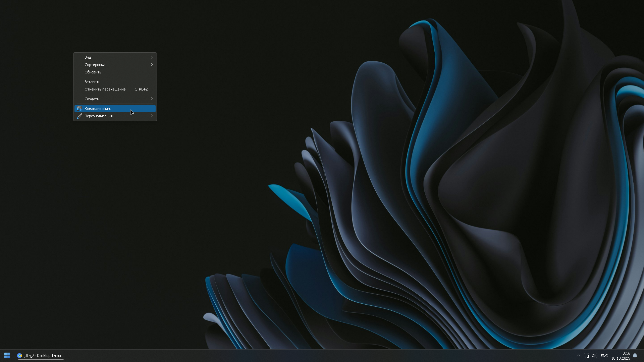Select Отменить перемещение menu entry

pyautogui.click(x=105, y=89)
